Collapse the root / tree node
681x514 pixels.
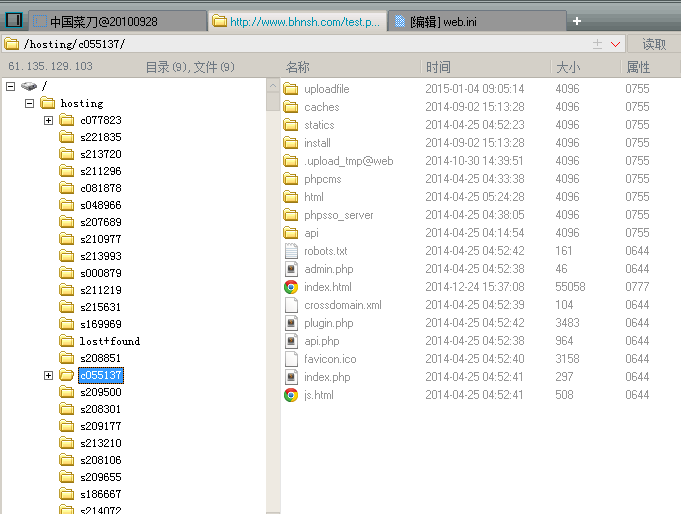click(x=10, y=86)
